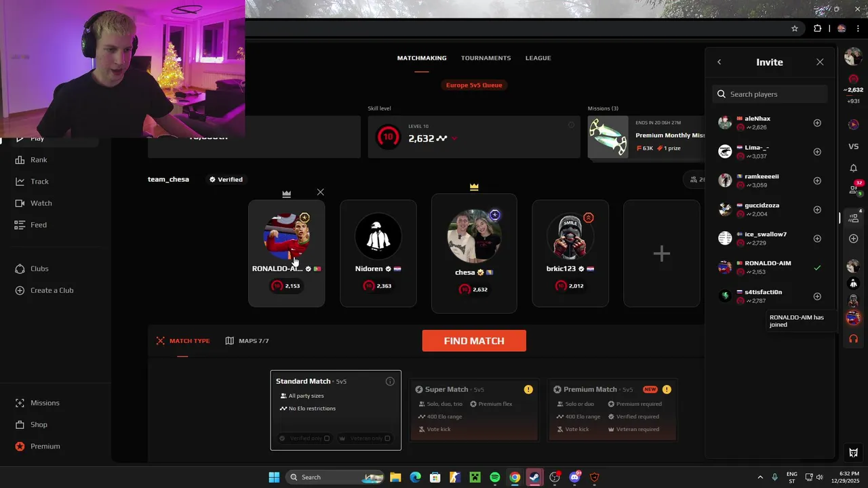Open notifications bell in right sidebar

pyautogui.click(x=854, y=168)
